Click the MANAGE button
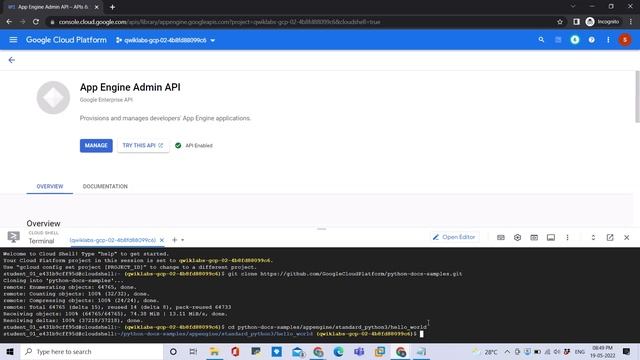 click(96, 145)
